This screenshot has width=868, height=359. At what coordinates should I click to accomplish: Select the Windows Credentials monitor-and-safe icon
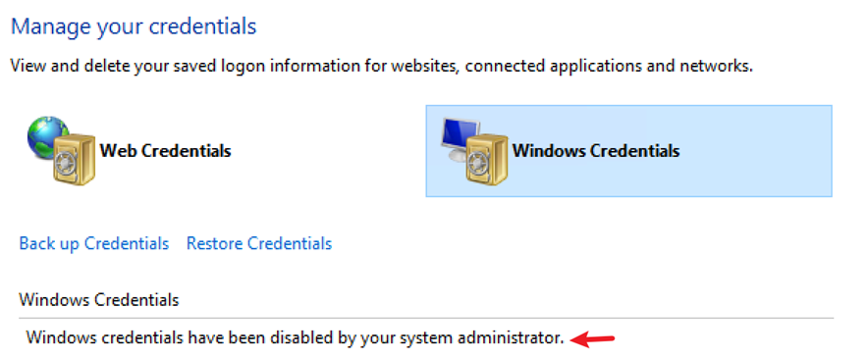point(474,150)
